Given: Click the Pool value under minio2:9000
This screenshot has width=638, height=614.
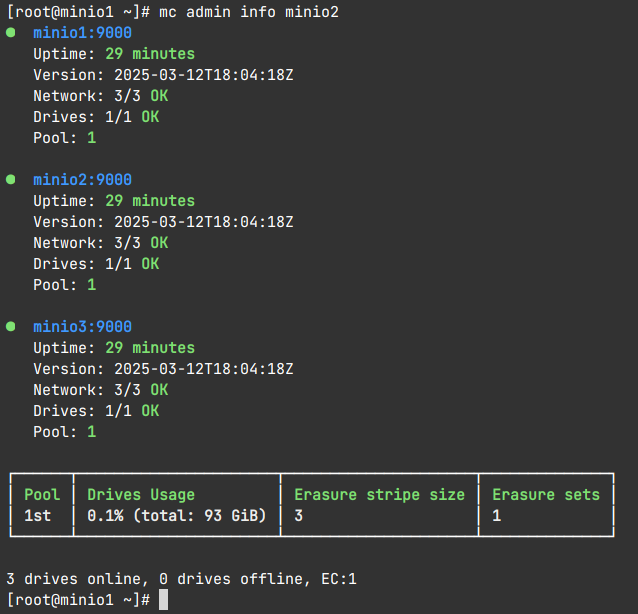Looking at the screenshot, I should 91,285.
